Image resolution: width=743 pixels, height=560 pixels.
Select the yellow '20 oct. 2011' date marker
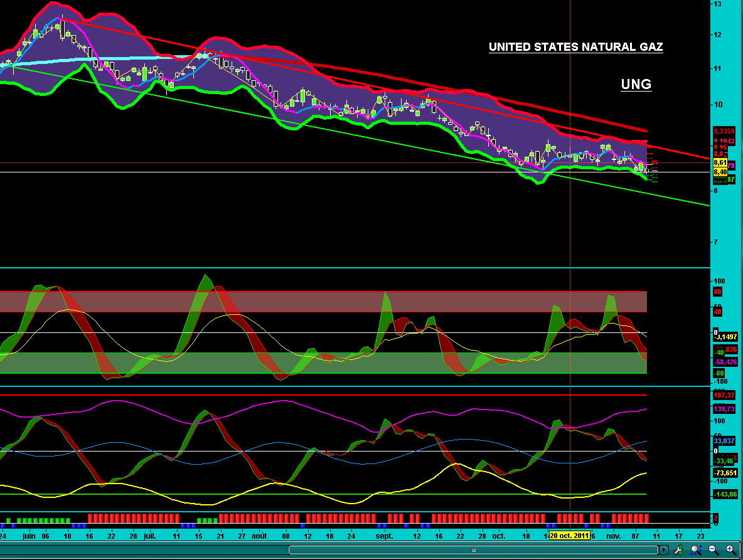569,536
